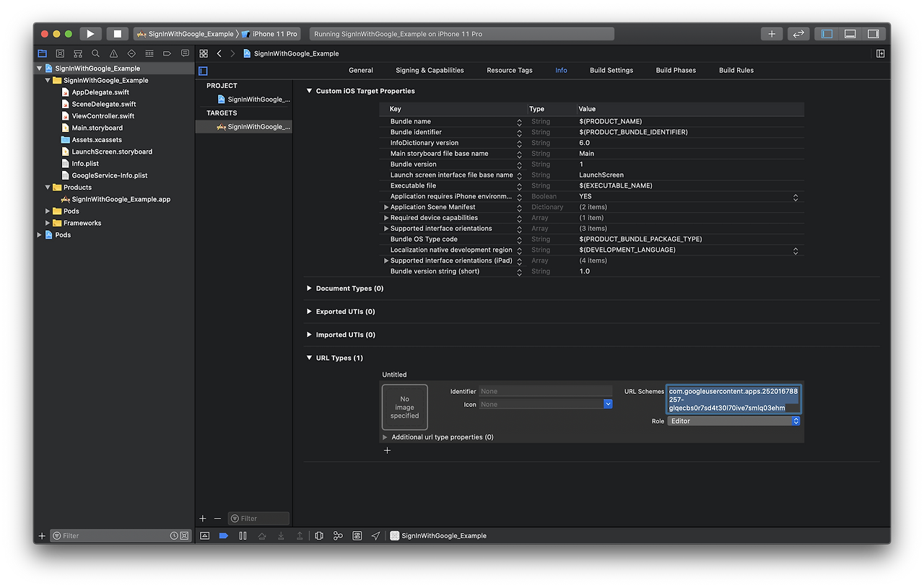Expand the Frameworks group

[x=48, y=223]
